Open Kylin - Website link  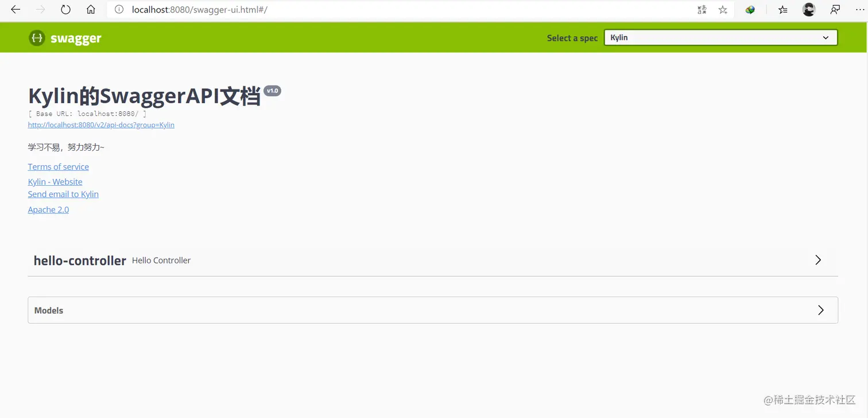pos(55,182)
